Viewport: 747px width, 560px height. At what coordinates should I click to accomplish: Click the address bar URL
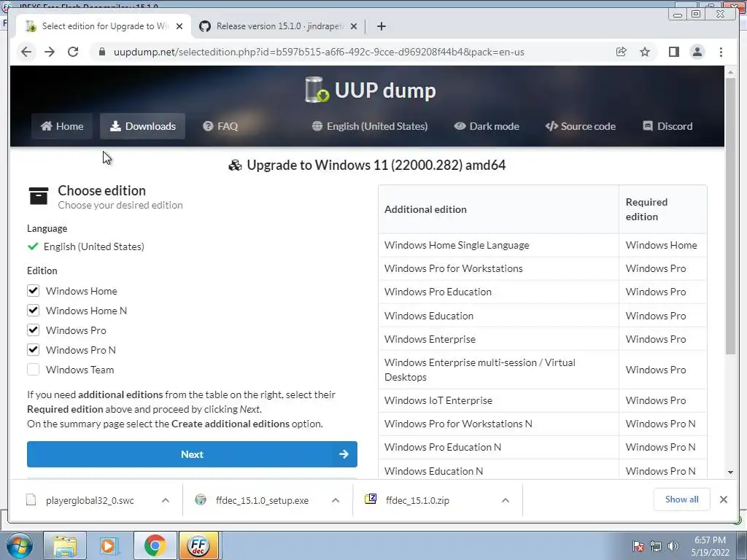(x=319, y=52)
